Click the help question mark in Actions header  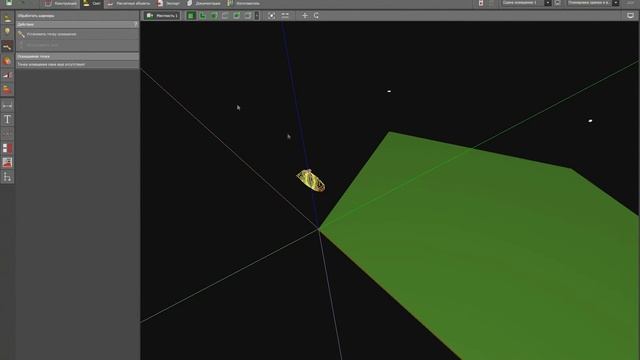[x=136, y=24]
